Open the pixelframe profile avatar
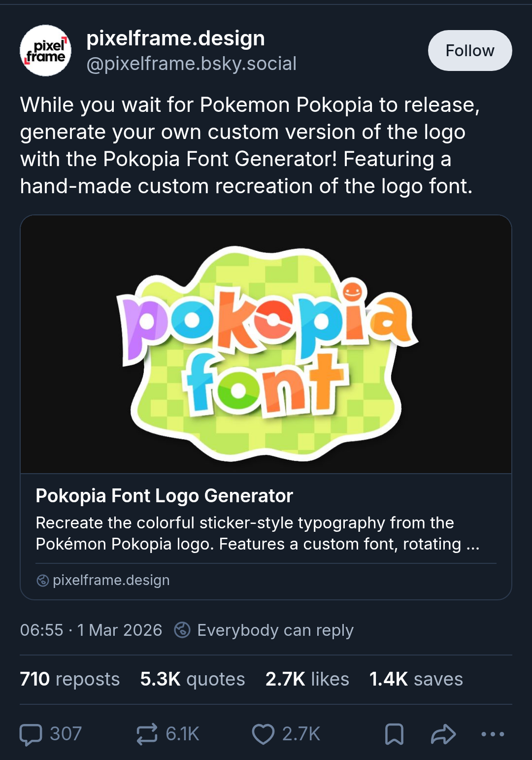This screenshot has height=760, width=532. [45, 51]
